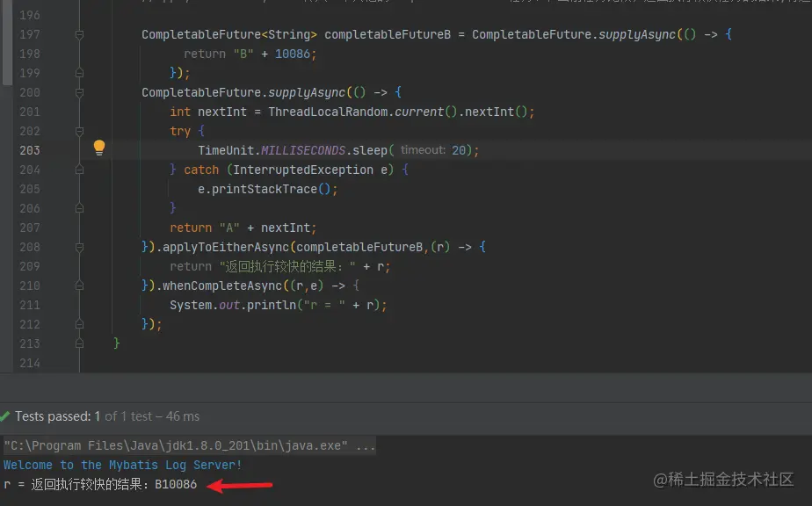Click the fold end marker on line 206
This screenshot has width=812, height=506.
79,208
